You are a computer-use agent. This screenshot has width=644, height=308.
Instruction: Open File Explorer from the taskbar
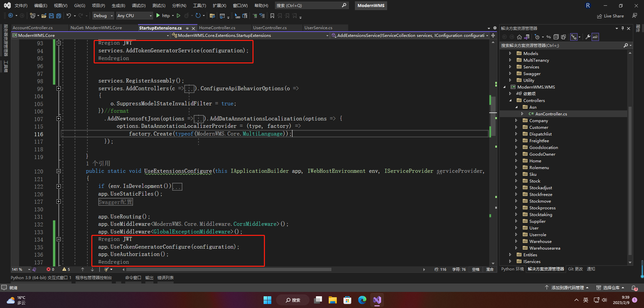click(333, 300)
